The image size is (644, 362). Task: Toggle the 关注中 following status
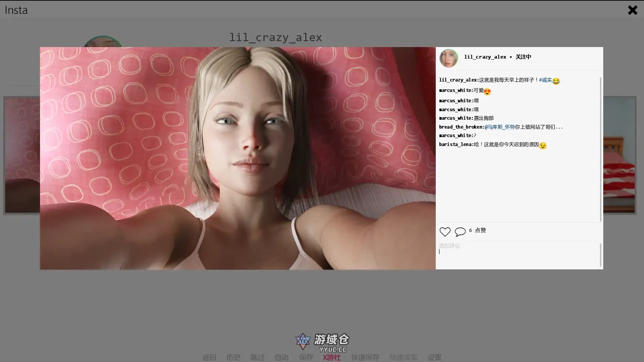click(523, 57)
